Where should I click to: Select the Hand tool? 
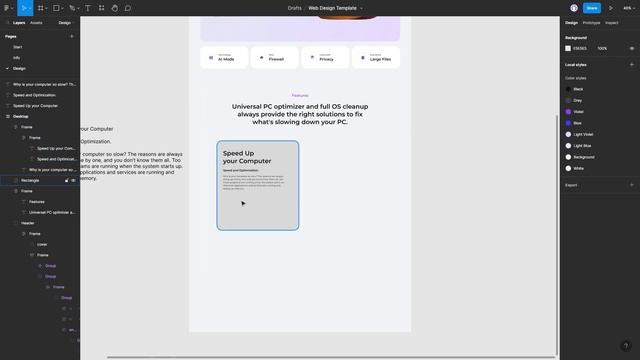(x=115, y=8)
